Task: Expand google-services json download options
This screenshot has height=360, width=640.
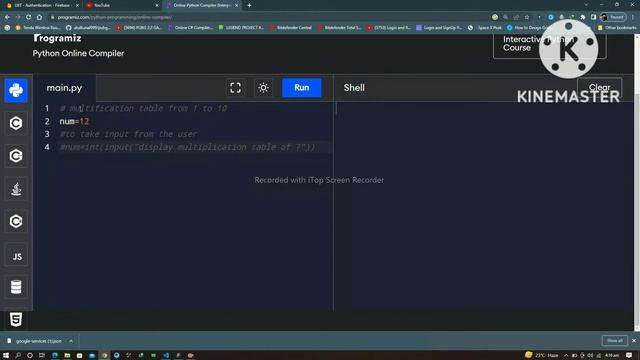Action: pyautogui.click(x=71, y=341)
